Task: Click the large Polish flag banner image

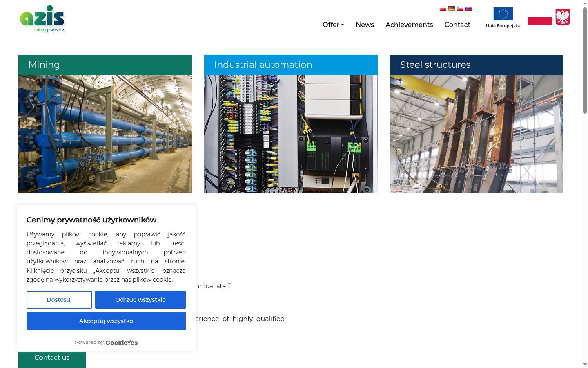Action: [x=540, y=17]
